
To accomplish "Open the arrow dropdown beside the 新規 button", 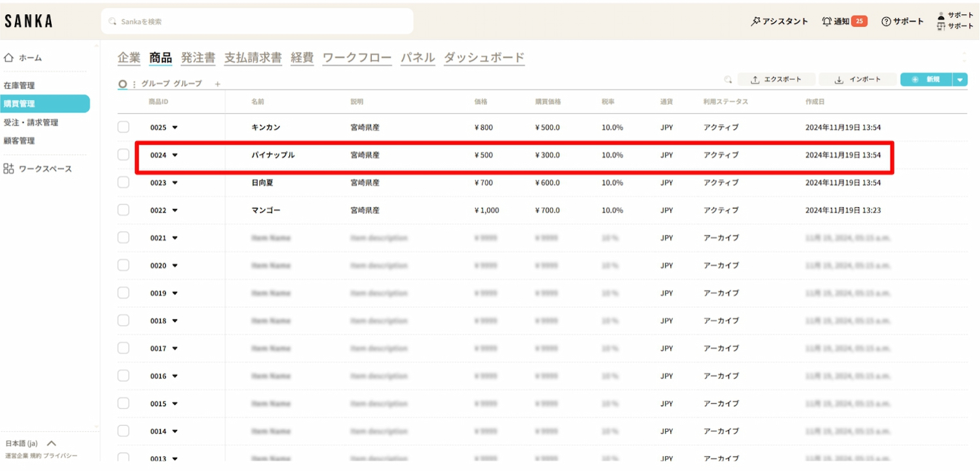I will [x=959, y=80].
